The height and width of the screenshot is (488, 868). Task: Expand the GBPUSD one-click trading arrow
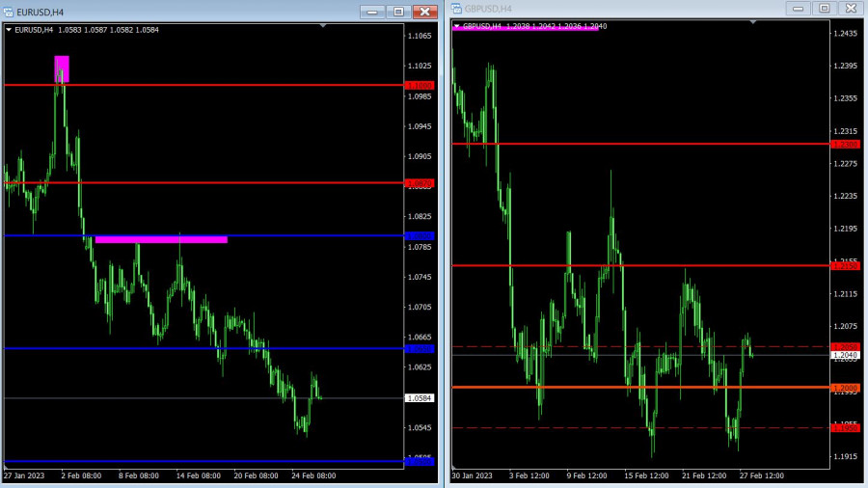coord(457,26)
